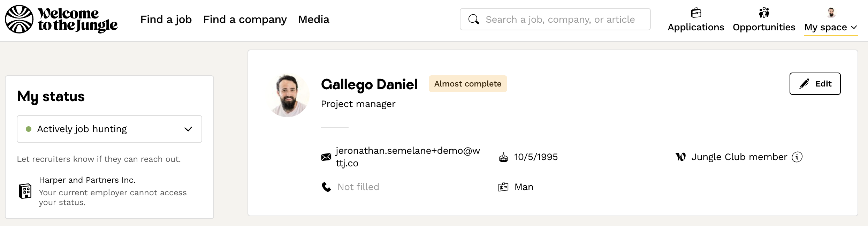Image resolution: width=868 pixels, height=226 pixels.
Task: Click the gender ID card icon
Action: [503, 187]
